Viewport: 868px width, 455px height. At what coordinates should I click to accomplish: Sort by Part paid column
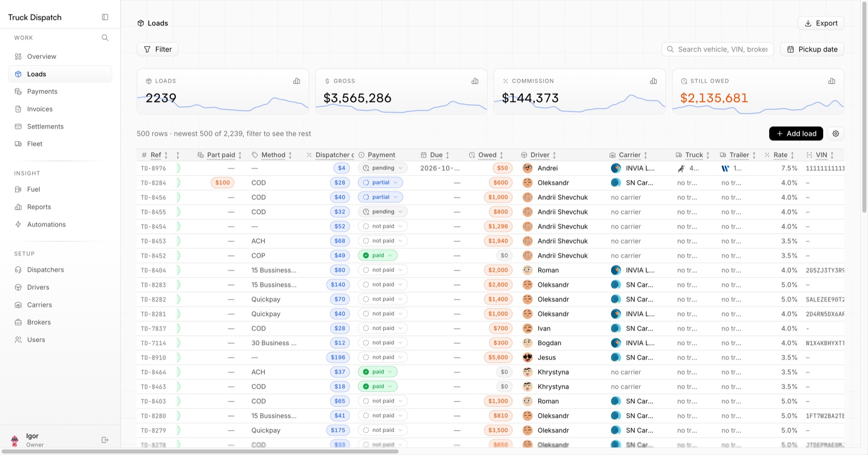240,155
